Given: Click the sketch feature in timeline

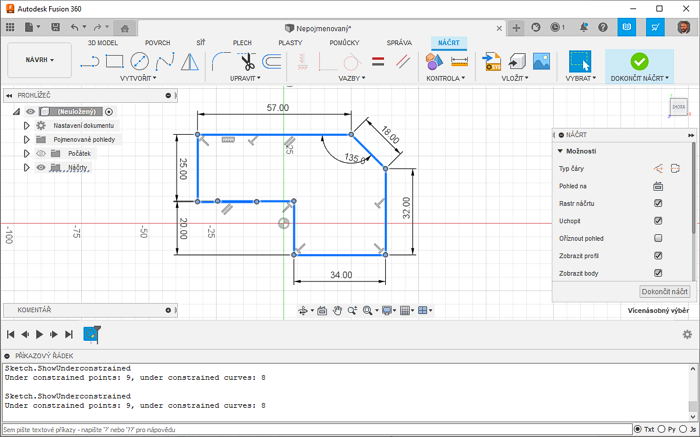Looking at the screenshot, I should (x=91, y=334).
